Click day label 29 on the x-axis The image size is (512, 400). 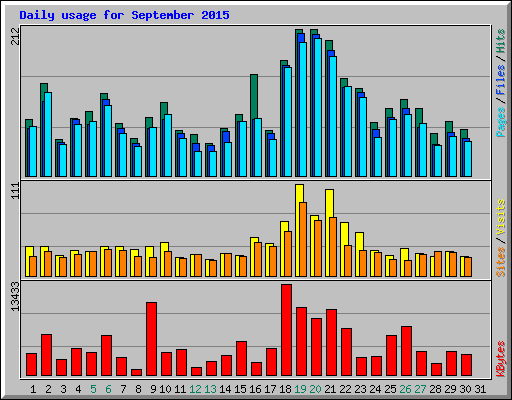(x=450, y=389)
